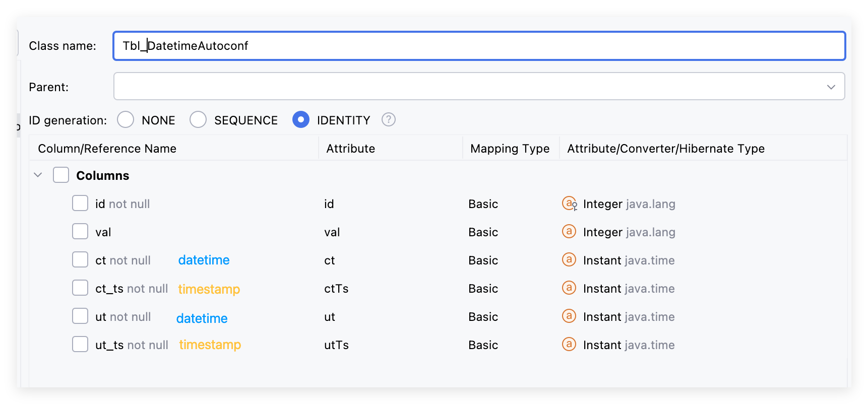
Task: Click the val row attribute type icon
Action: point(569,232)
